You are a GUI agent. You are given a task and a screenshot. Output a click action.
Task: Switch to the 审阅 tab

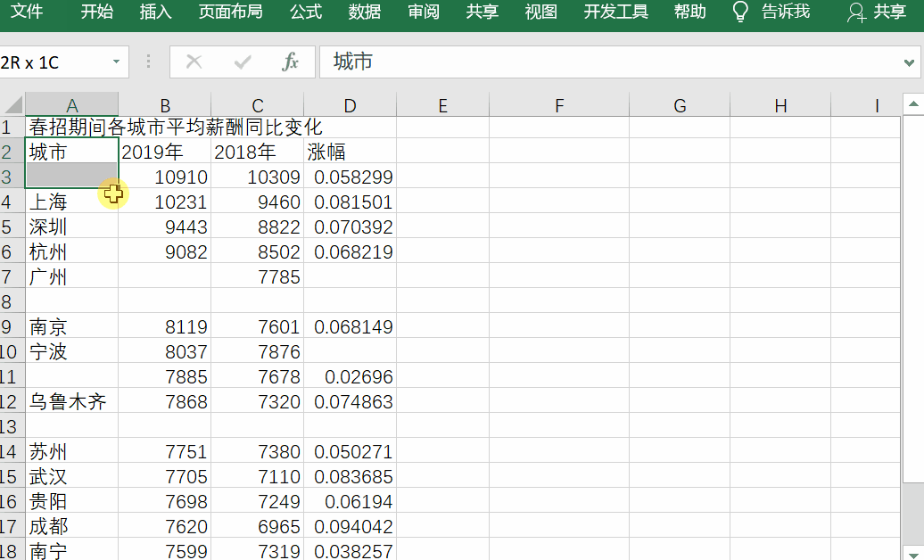point(423,12)
